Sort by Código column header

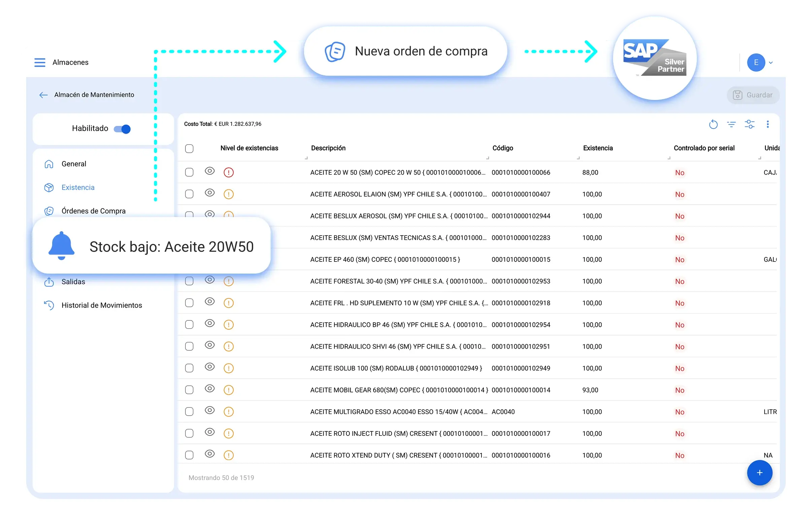tap(502, 148)
